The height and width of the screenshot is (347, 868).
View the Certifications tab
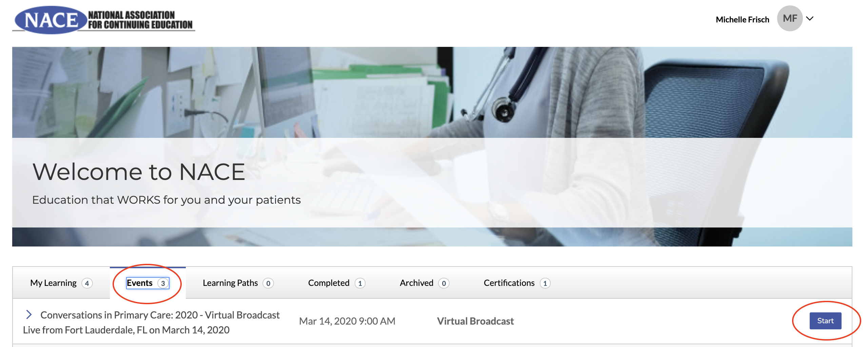tap(509, 283)
